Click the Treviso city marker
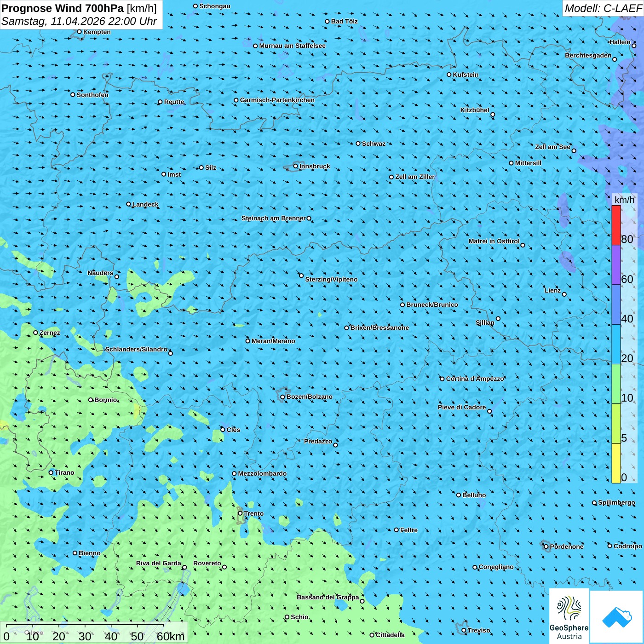Viewport: 644px width, 644px height. (464, 630)
